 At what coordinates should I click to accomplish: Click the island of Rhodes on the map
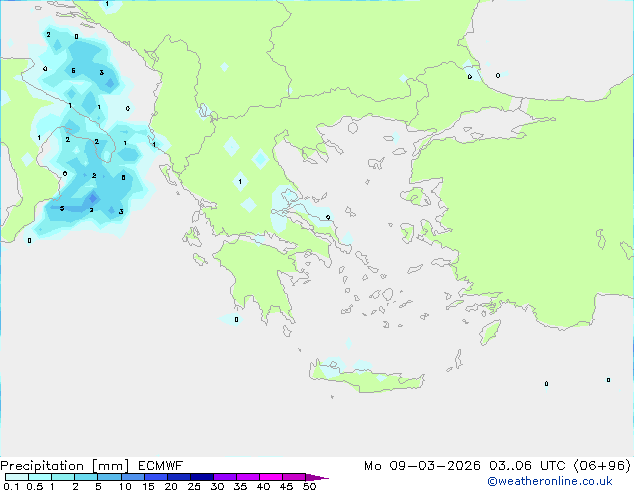[490, 332]
